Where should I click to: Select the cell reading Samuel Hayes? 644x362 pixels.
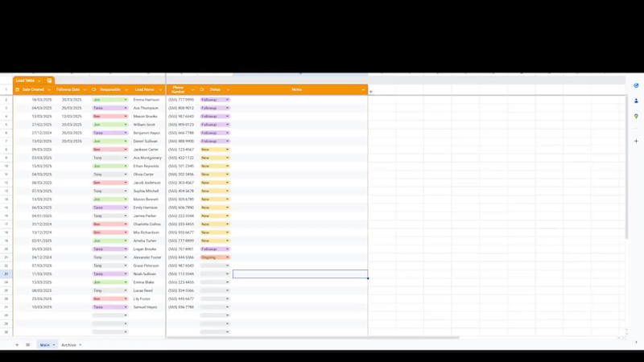tap(145, 307)
